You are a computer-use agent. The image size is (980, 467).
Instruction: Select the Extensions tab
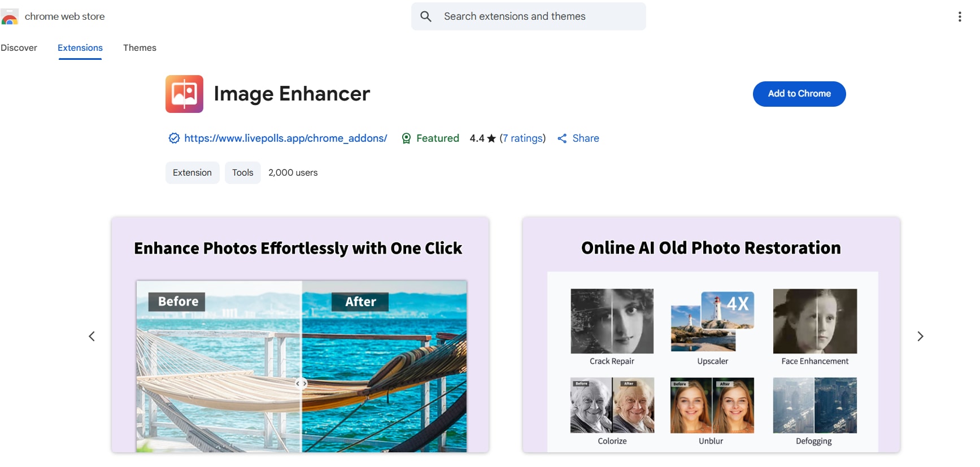pyautogui.click(x=80, y=48)
